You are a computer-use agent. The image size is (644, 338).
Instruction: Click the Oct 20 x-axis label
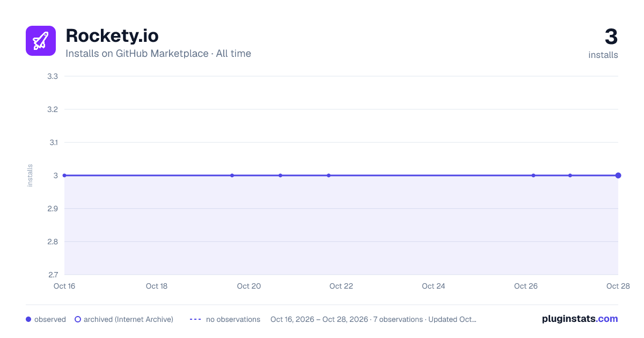coord(249,286)
